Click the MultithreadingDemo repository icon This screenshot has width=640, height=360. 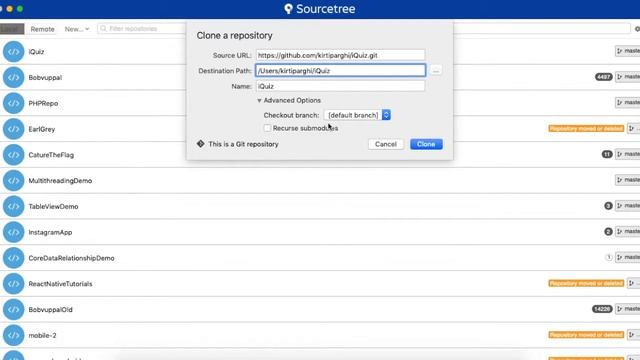click(x=13, y=180)
